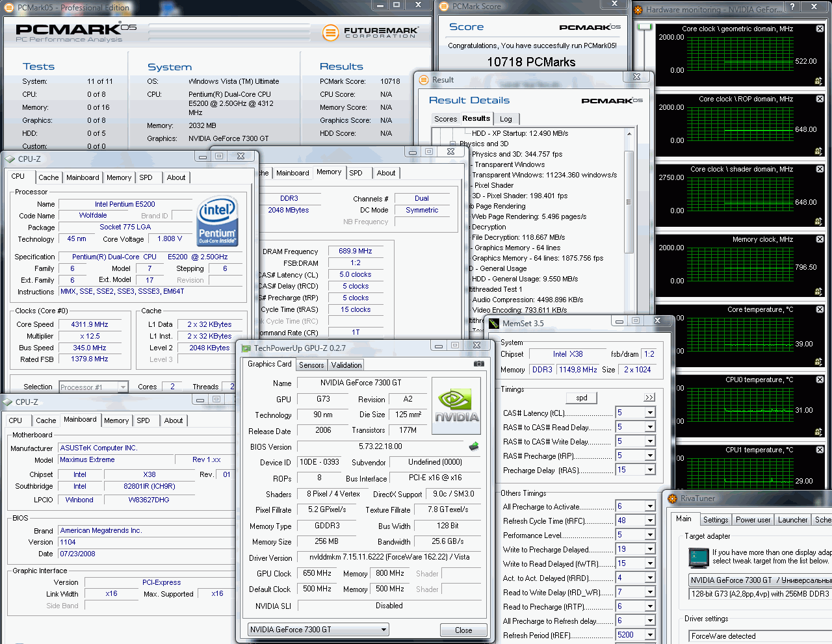Collapse Physics and 3D tree node
This screenshot has height=644, width=832.
pyautogui.click(x=454, y=144)
